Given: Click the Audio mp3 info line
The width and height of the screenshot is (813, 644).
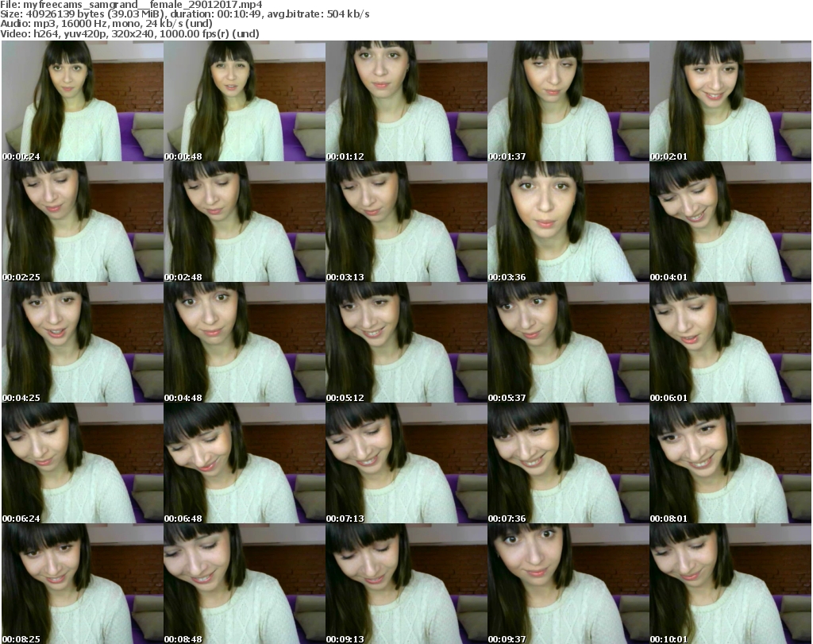Looking at the screenshot, I should (106, 24).
